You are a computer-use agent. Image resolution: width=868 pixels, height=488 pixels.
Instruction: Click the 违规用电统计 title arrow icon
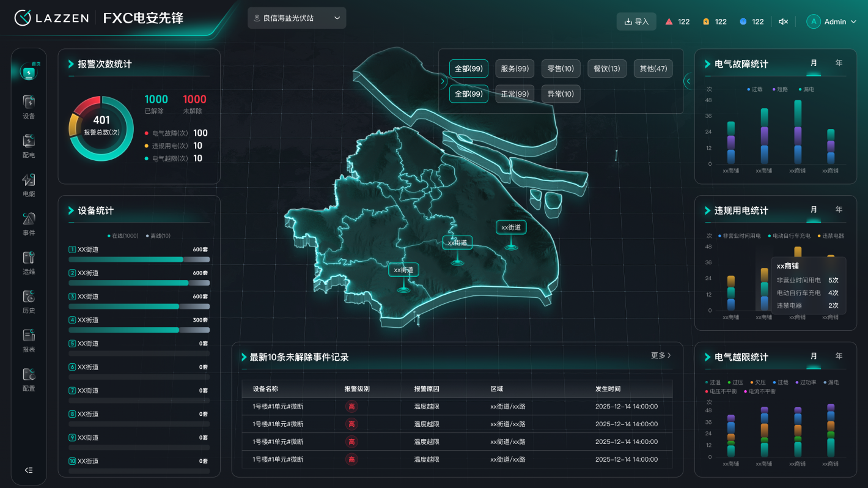(x=708, y=210)
